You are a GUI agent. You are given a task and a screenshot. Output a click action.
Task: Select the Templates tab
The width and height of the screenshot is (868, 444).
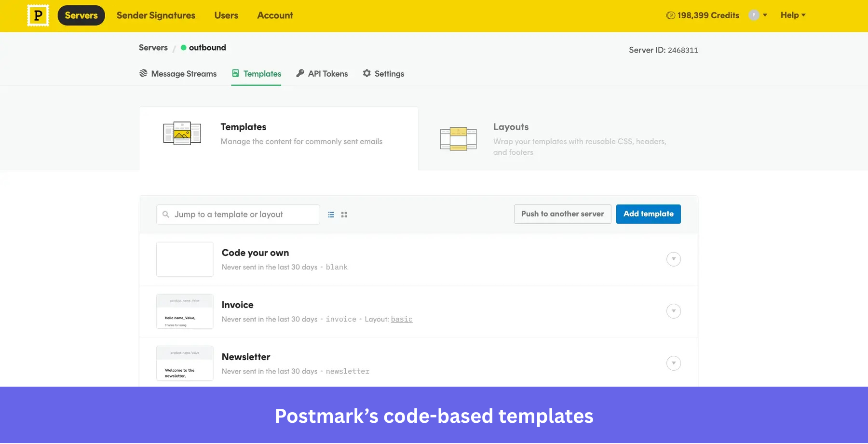pos(256,74)
